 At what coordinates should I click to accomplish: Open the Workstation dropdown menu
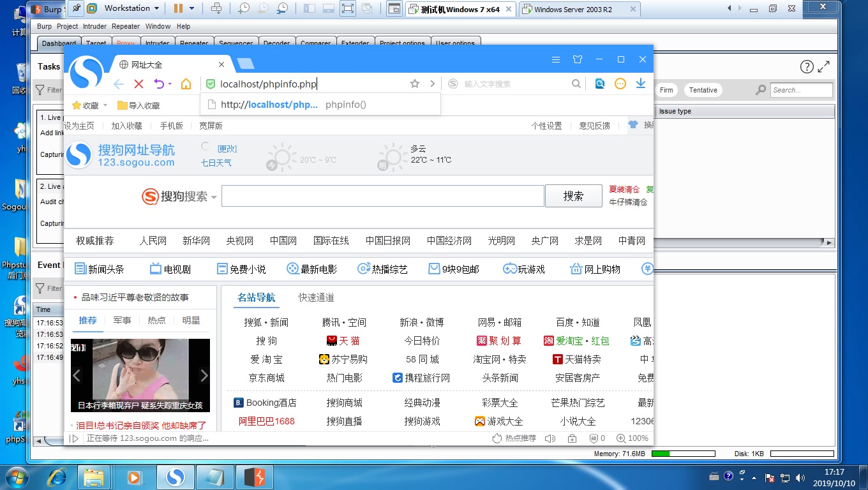click(132, 8)
